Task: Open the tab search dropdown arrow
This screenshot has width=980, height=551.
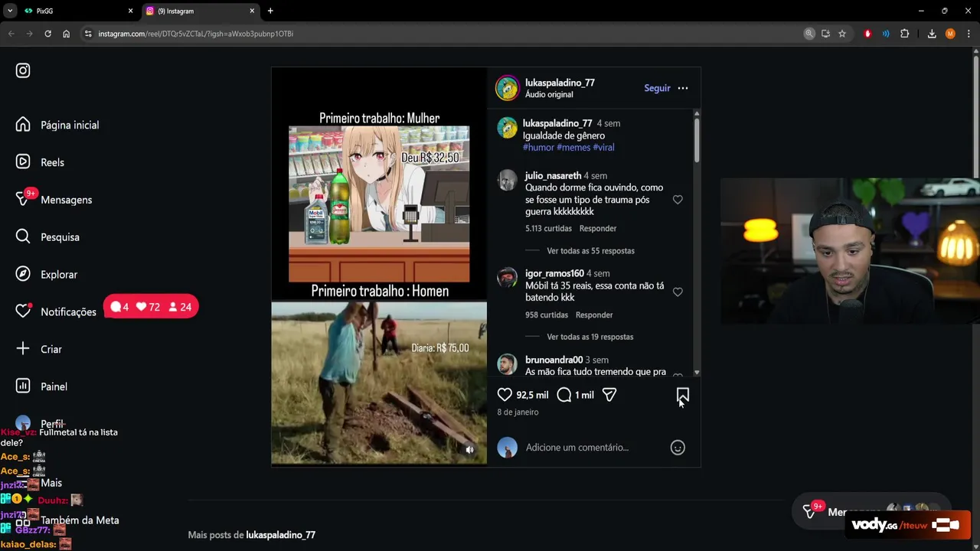Action: (x=9, y=11)
